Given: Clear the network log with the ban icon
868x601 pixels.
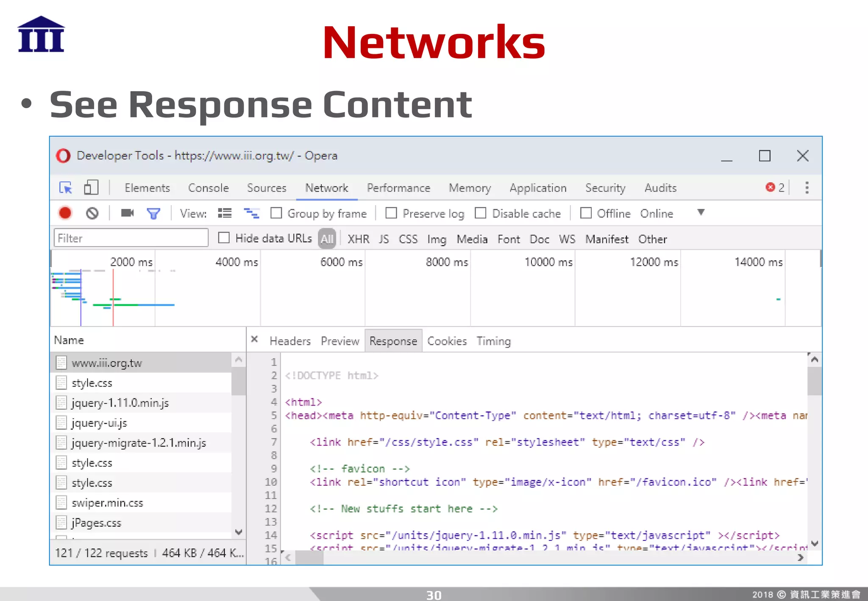Looking at the screenshot, I should tap(92, 213).
